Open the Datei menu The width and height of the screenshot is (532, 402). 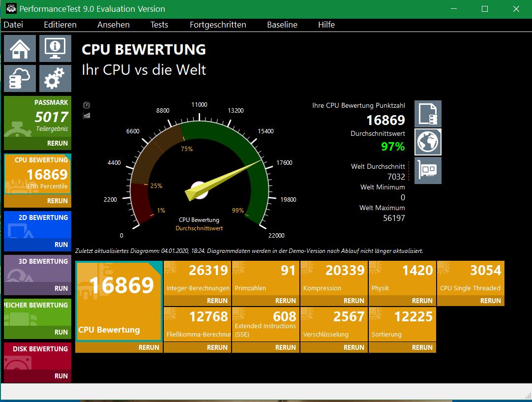point(13,25)
